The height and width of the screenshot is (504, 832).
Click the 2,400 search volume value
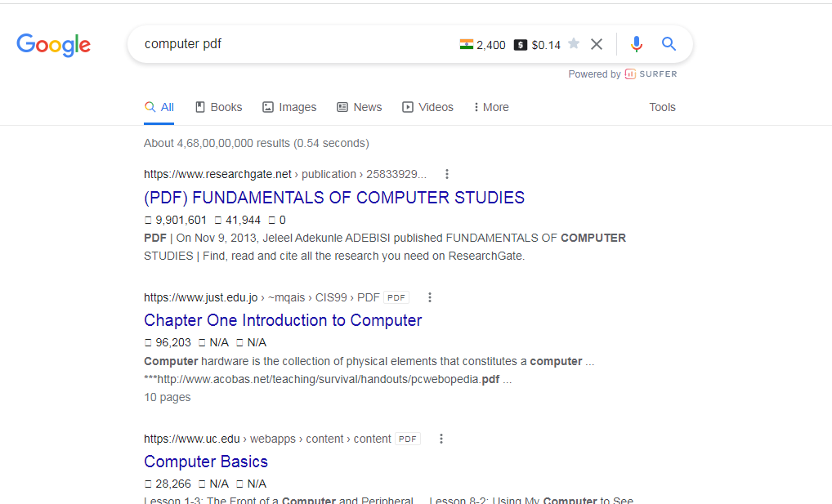[x=491, y=45]
